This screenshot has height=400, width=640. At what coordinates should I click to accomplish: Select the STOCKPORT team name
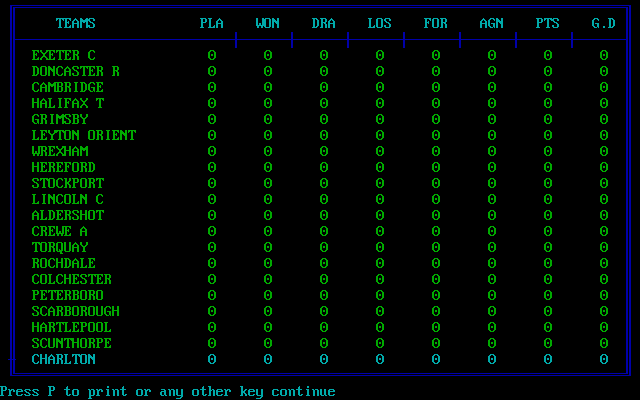click(68, 183)
